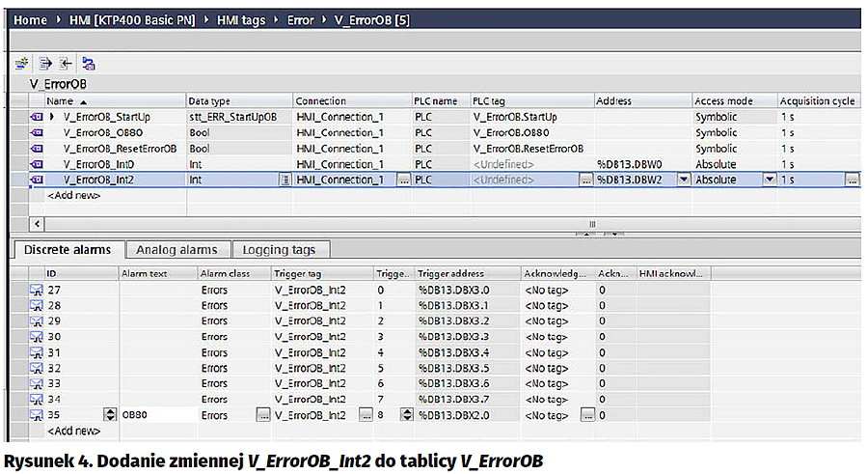
Task: Open the Access mode dropdown showing Absolute
Action: (769, 180)
